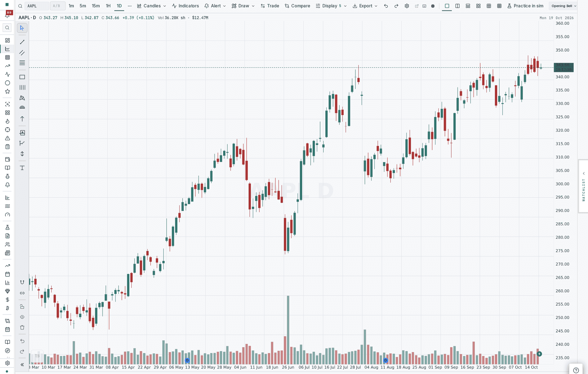Open more timeframes ellipsis menu
Viewport: 588px width, 374px height.
click(130, 6)
